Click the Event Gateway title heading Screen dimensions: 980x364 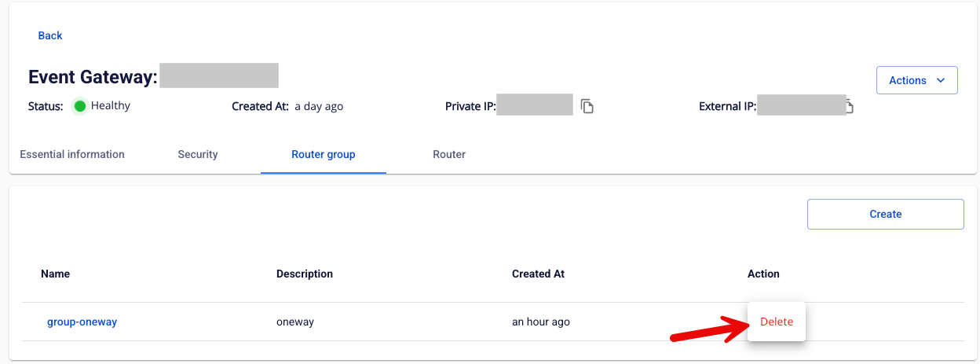93,77
